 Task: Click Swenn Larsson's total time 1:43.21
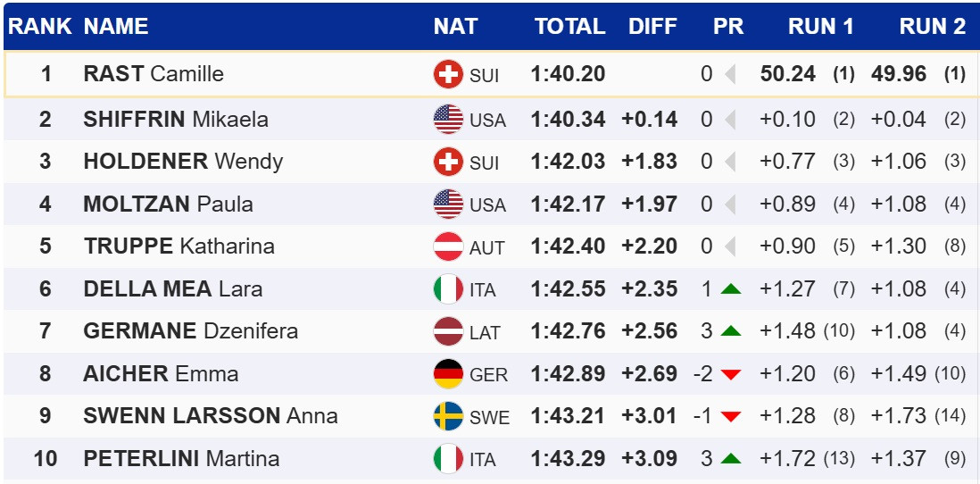(x=568, y=416)
